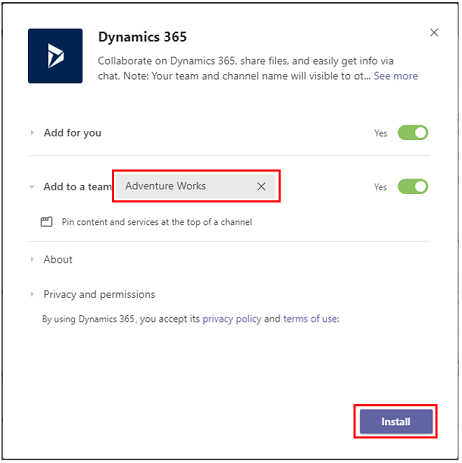This screenshot has height=463, width=462.
Task: Click the 'Add to a team' label
Action: (78, 187)
